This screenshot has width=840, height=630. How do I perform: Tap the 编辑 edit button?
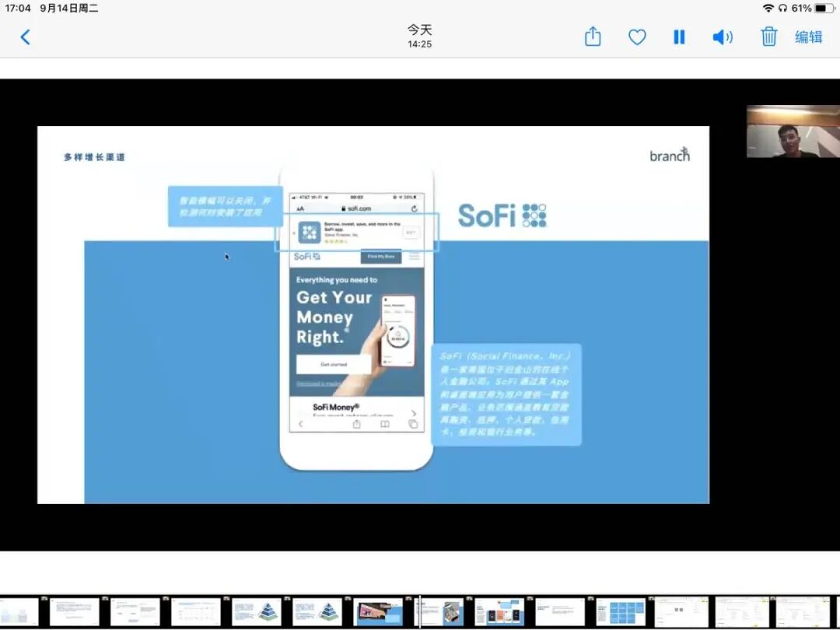coord(808,37)
